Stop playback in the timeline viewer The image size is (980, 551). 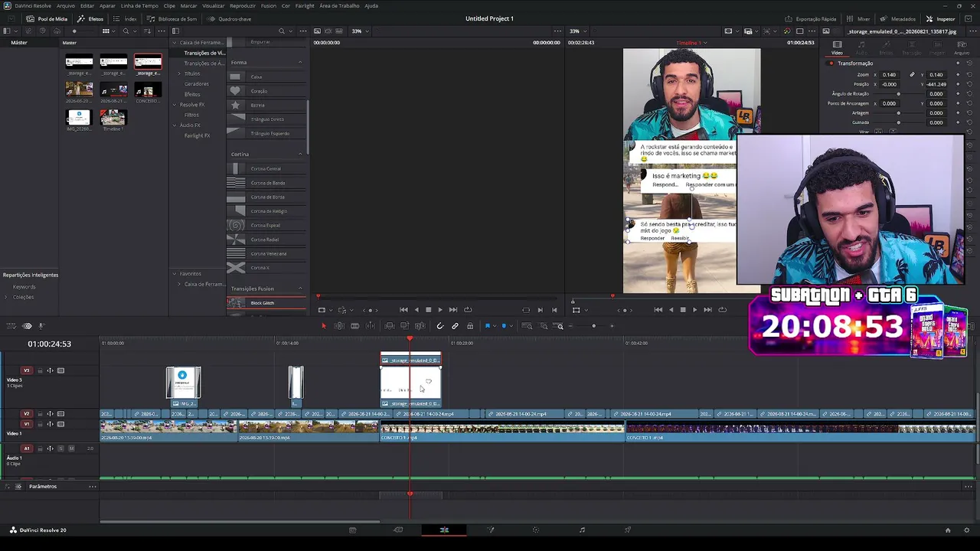tap(683, 310)
